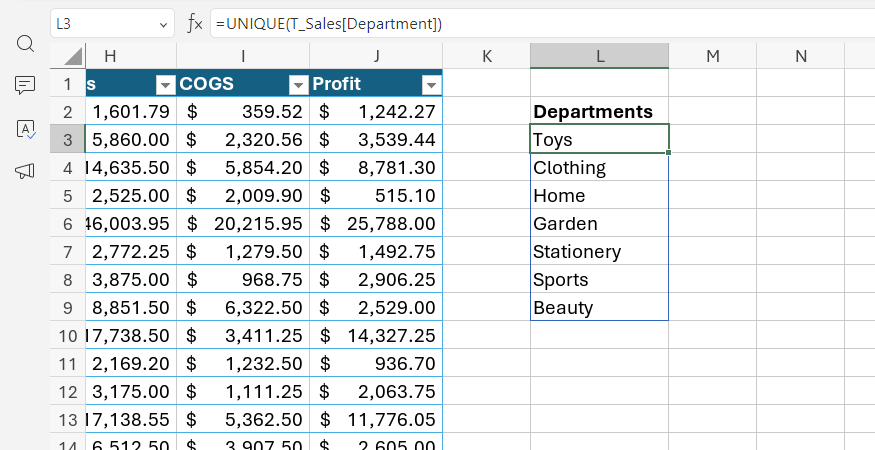Select column N header
The image size is (875, 450).
801,56
